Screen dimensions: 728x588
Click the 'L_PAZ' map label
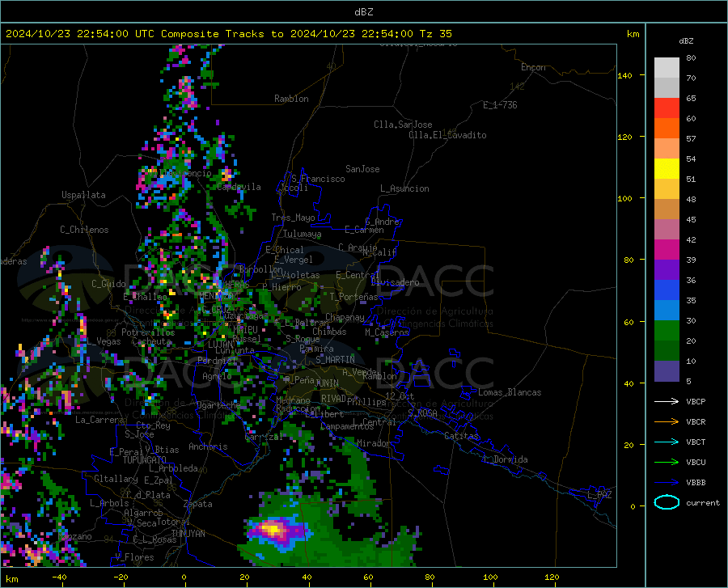pos(599,495)
